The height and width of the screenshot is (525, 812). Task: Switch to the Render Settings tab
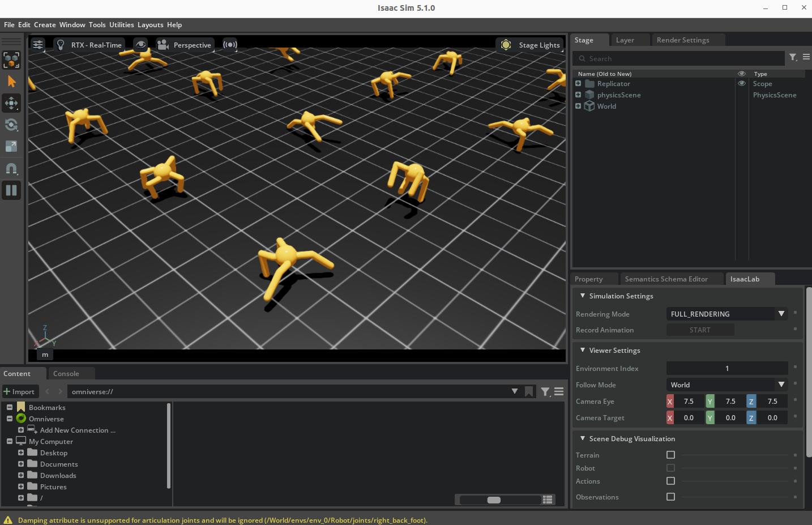683,40
